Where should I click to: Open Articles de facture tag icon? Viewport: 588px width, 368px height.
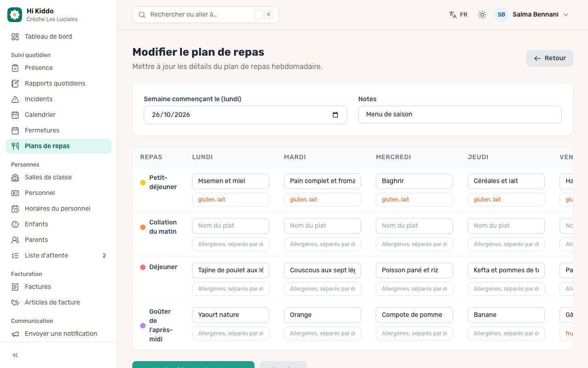tap(15, 303)
